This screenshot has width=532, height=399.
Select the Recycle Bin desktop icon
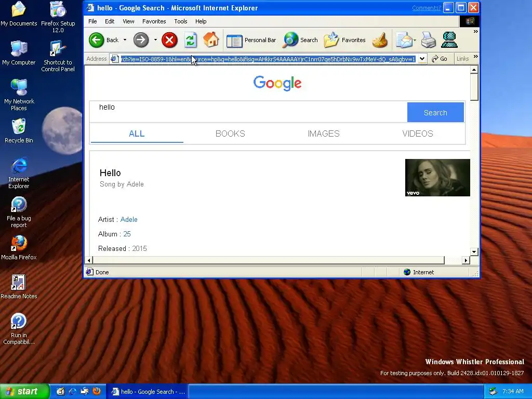(19, 131)
